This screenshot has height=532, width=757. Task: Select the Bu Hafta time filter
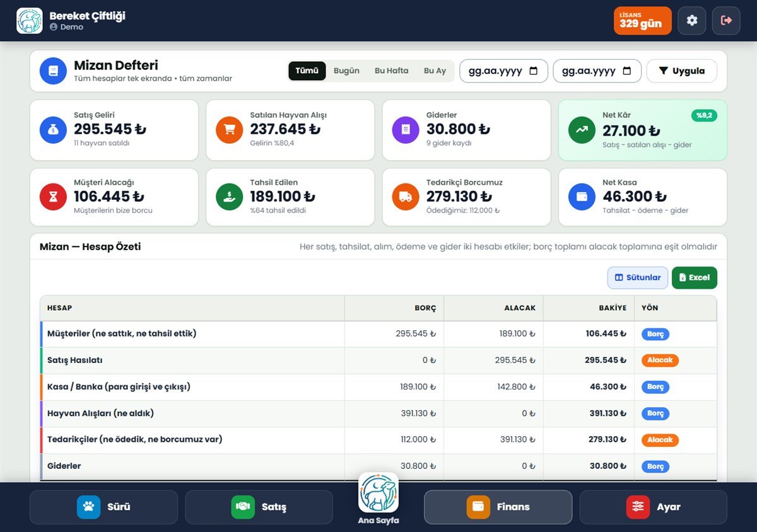[x=392, y=71]
